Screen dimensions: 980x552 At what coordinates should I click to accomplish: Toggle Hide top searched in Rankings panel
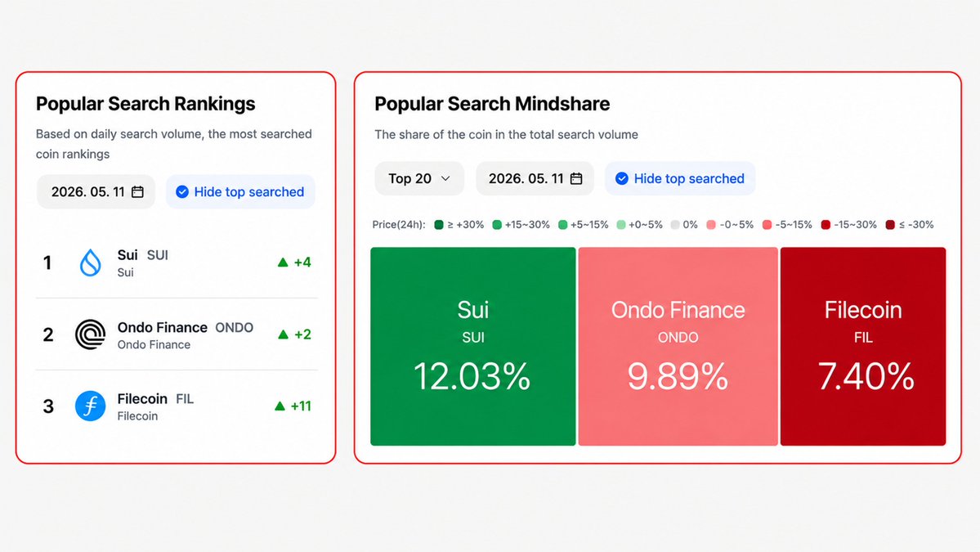[240, 192]
